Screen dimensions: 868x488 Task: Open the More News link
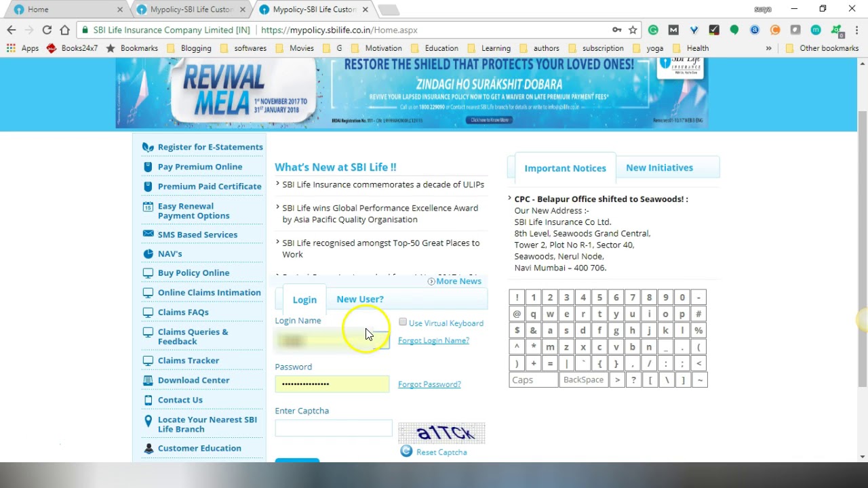458,281
